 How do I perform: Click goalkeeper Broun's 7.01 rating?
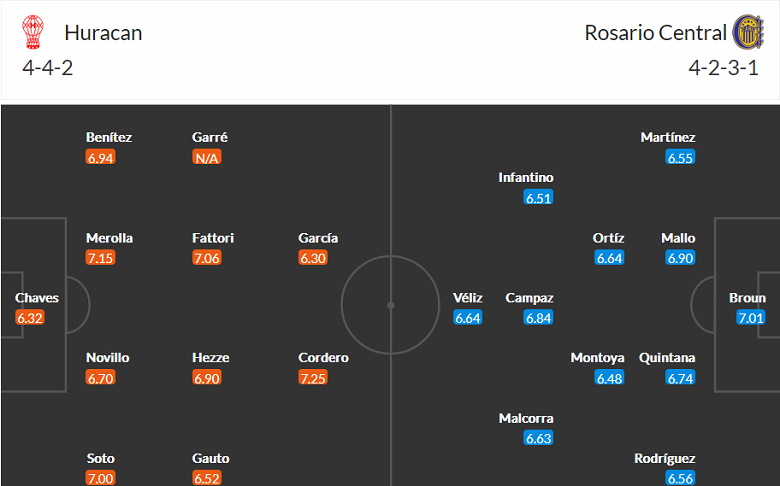click(751, 318)
